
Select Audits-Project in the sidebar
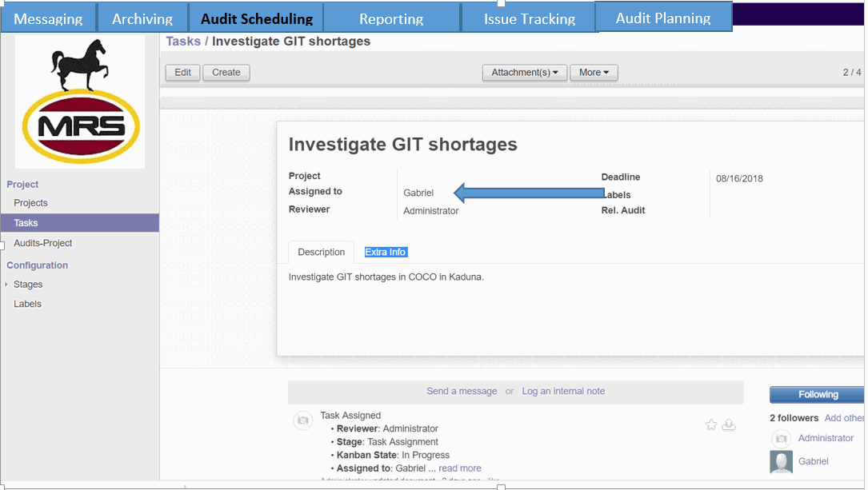pyautogui.click(x=43, y=243)
